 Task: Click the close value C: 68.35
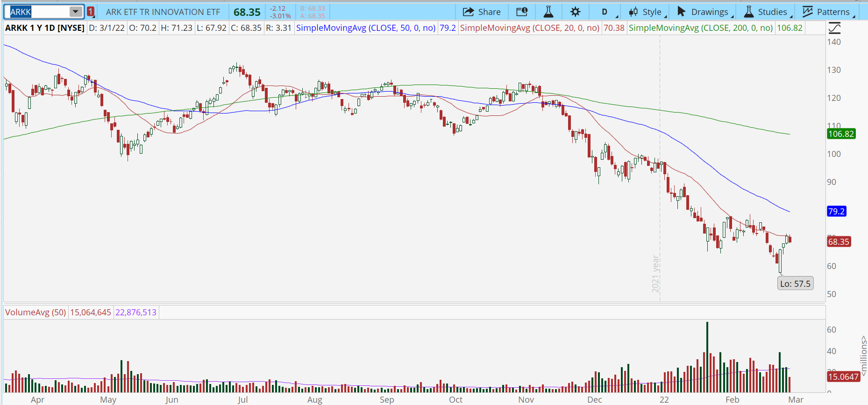pos(246,28)
